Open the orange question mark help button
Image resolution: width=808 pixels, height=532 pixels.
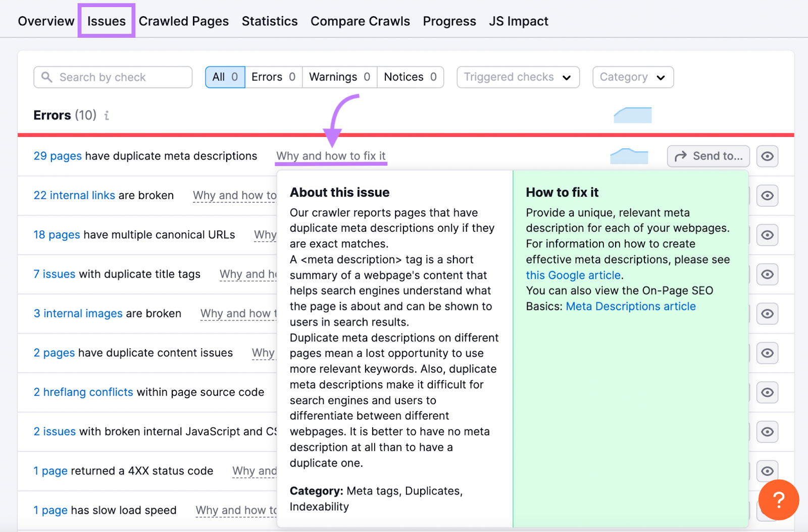click(778, 500)
